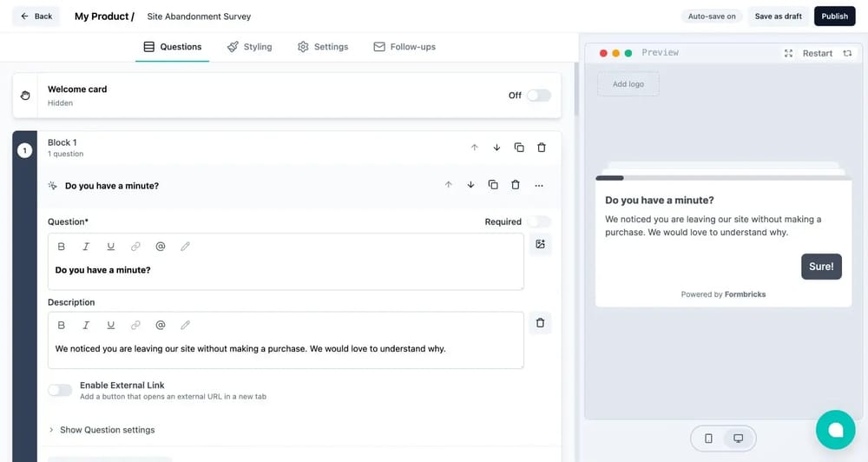868x462 pixels.
Task: Click Save as draft button
Action: coord(778,16)
